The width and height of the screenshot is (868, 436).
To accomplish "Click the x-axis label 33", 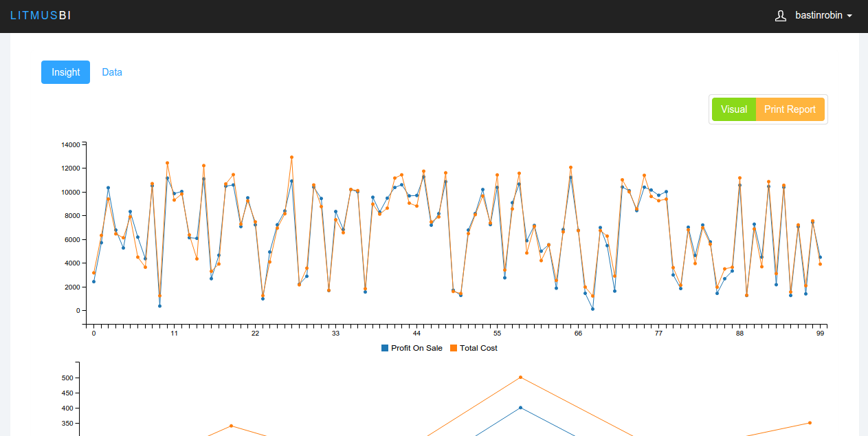I will (335, 334).
